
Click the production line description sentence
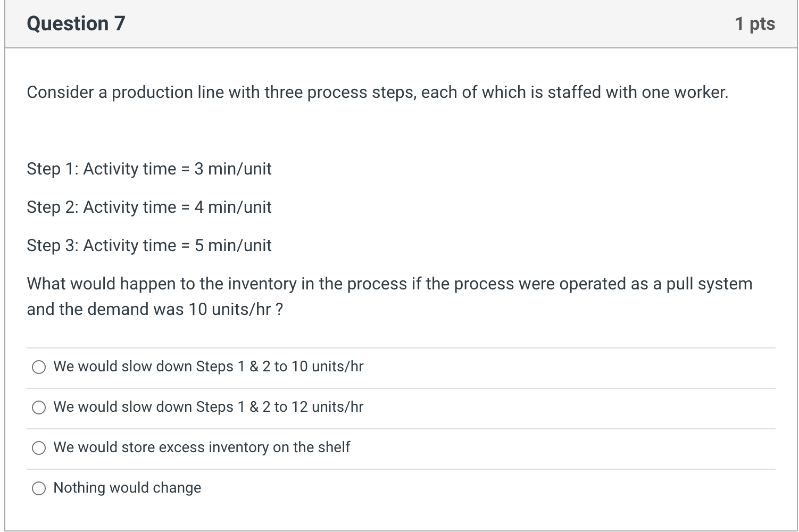377,92
